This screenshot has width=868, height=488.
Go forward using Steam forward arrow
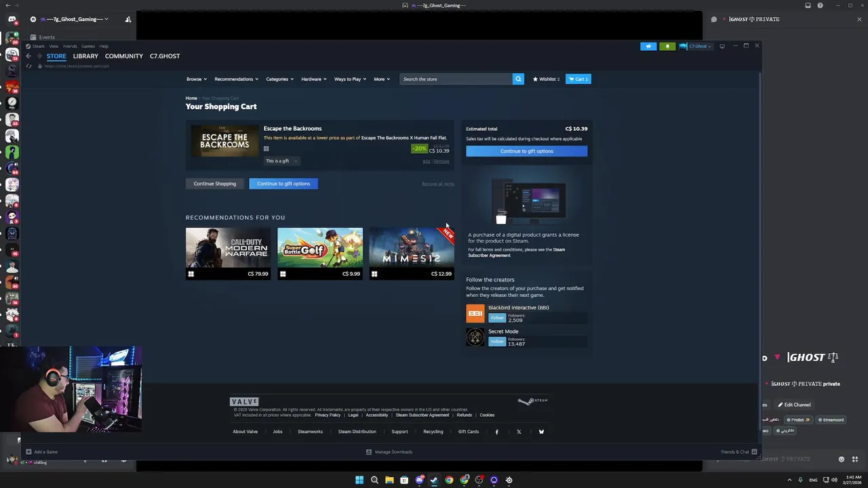(x=39, y=56)
